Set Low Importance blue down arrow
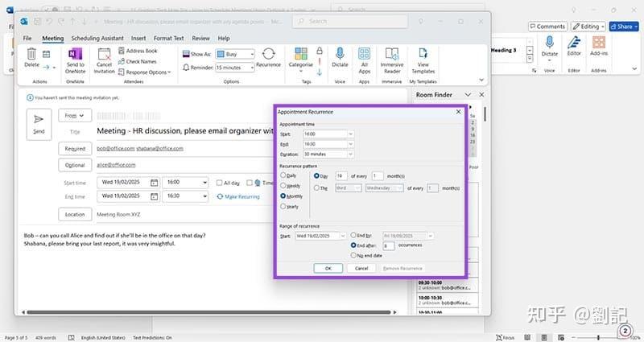Viewport: 644px width, 342px height. 320,72
